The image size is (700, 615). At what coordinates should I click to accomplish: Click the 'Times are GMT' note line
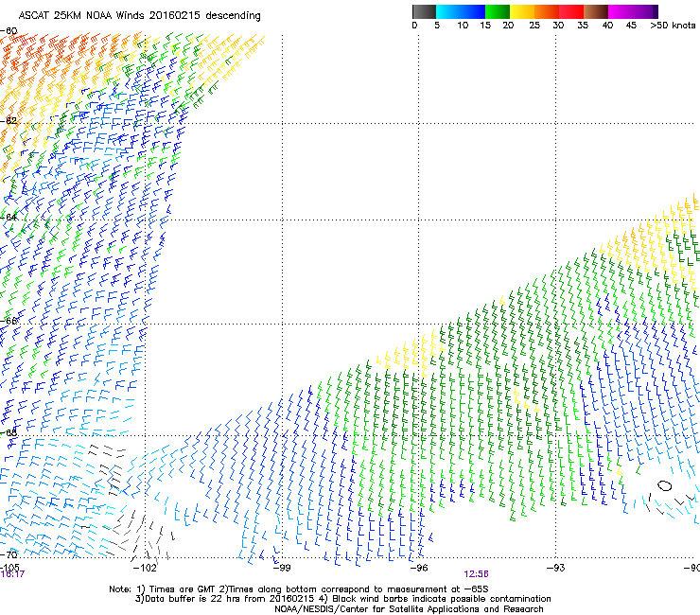[x=299, y=589]
